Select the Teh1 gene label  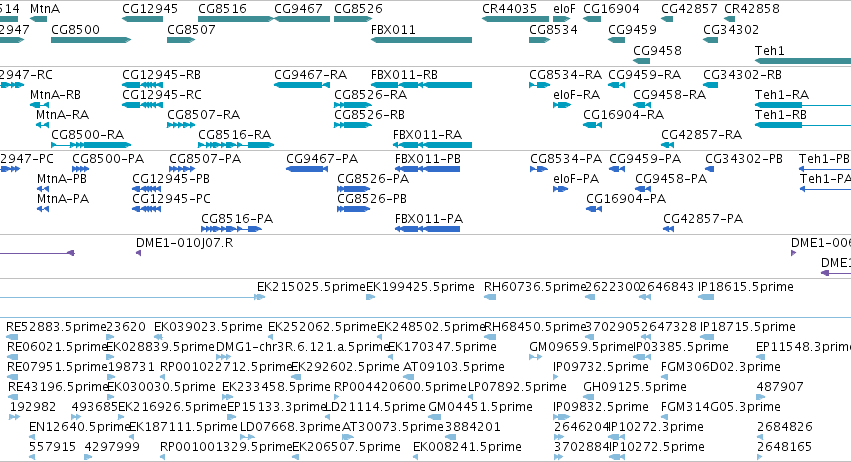coord(770,50)
